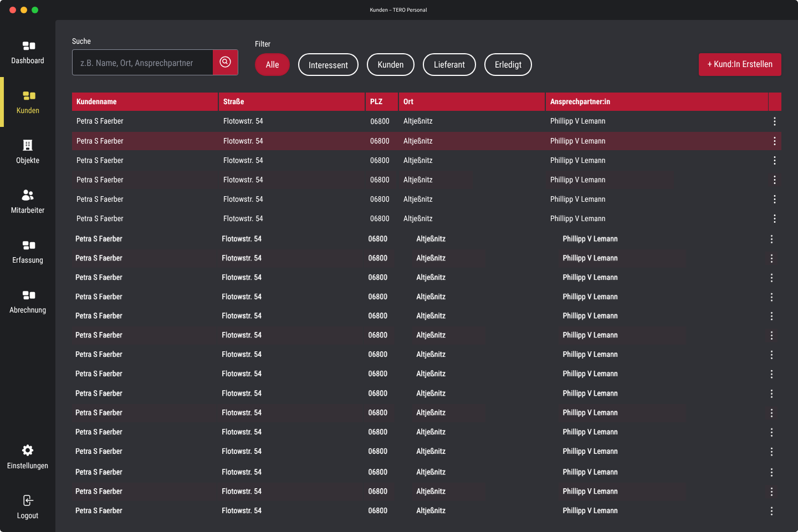Select the Objekte building icon
798x532 pixels.
tap(28, 145)
